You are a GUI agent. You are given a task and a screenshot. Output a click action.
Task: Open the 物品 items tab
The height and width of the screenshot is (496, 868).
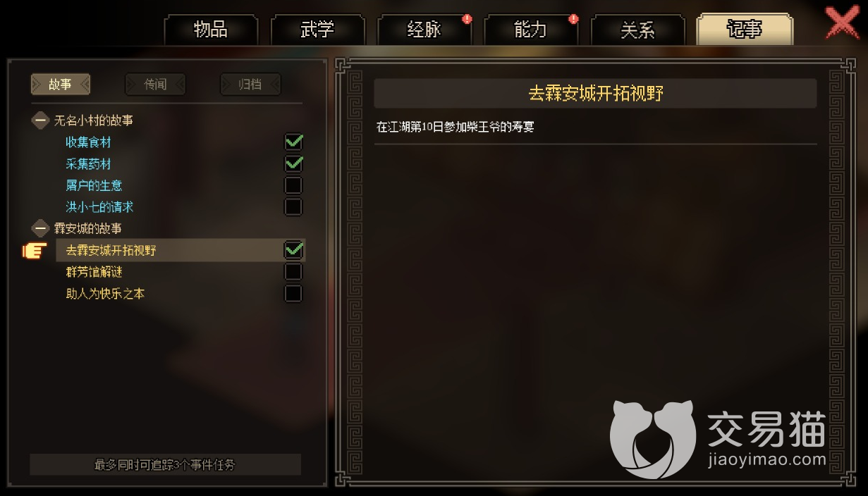(x=211, y=30)
